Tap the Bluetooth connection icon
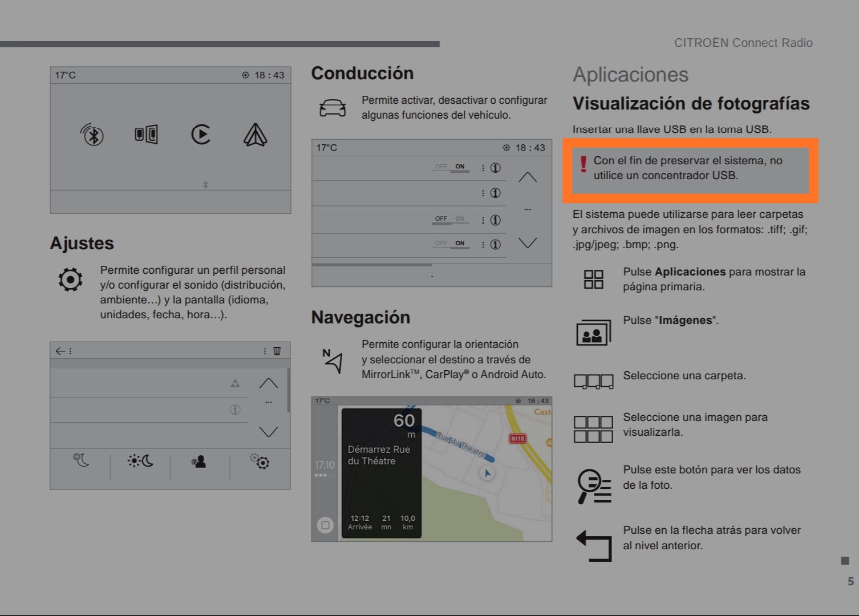This screenshot has width=859, height=616. [x=92, y=135]
